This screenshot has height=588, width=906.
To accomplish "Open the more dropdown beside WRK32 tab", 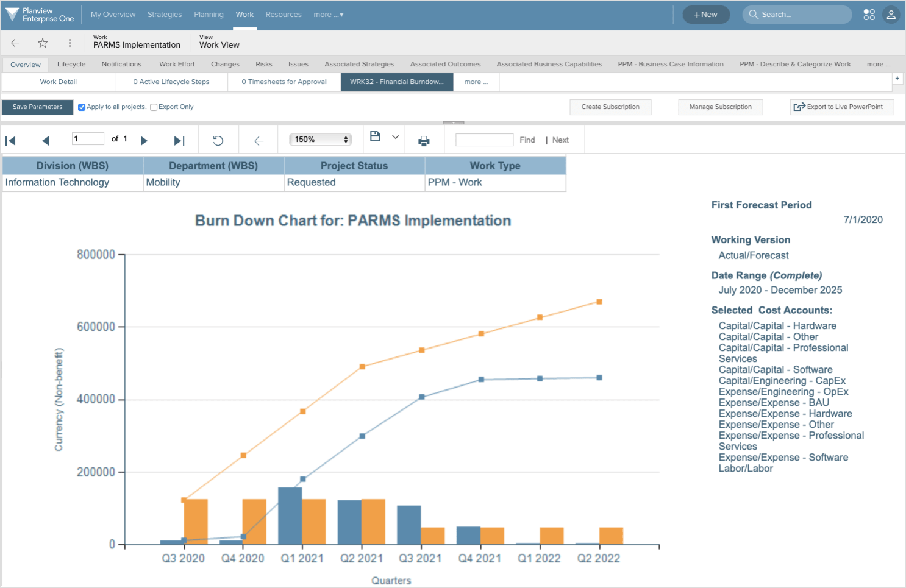I will coord(476,82).
